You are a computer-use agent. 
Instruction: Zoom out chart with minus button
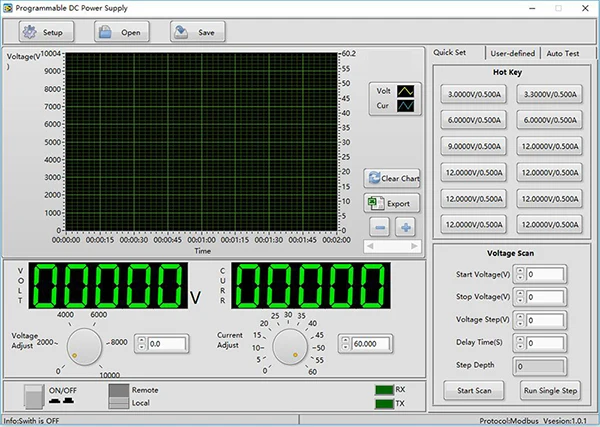coord(378,226)
